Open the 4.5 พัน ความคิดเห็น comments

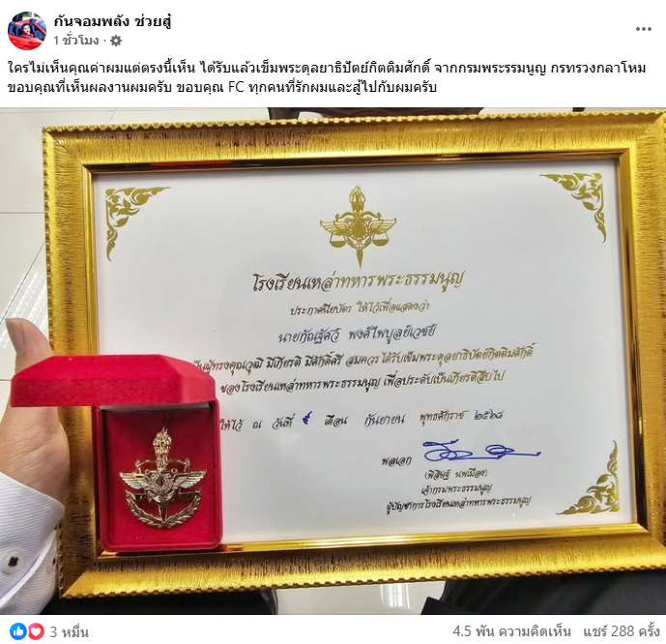pyautogui.click(x=511, y=631)
